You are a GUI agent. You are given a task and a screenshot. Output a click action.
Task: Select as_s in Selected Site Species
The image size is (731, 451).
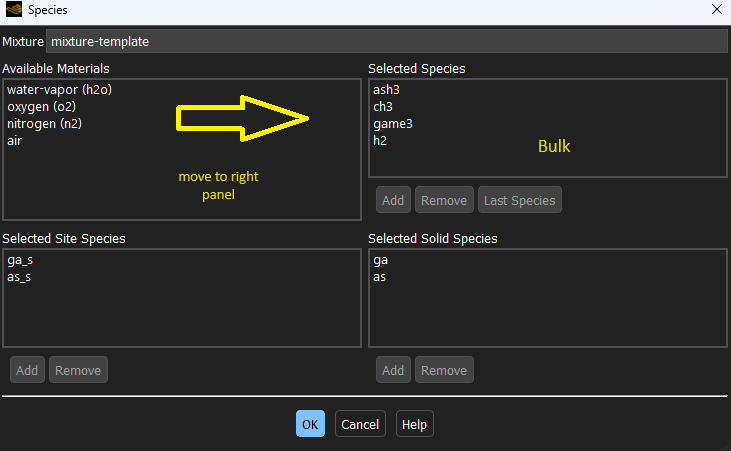pos(20,277)
